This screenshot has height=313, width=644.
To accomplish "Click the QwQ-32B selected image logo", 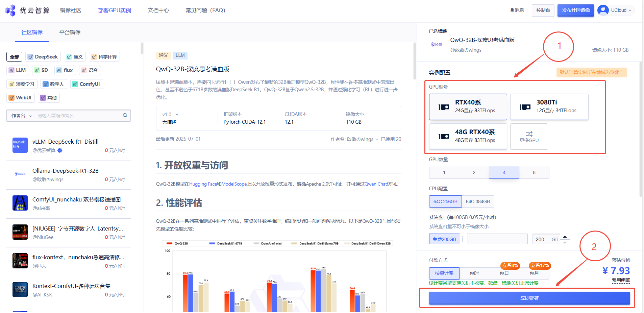I will tap(437, 44).
